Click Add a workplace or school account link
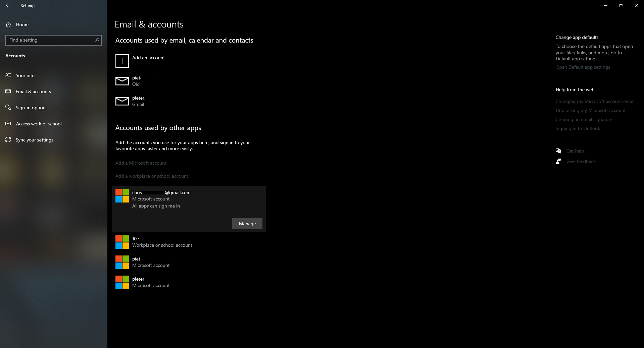The image size is (644, 348). click(152, 176)
